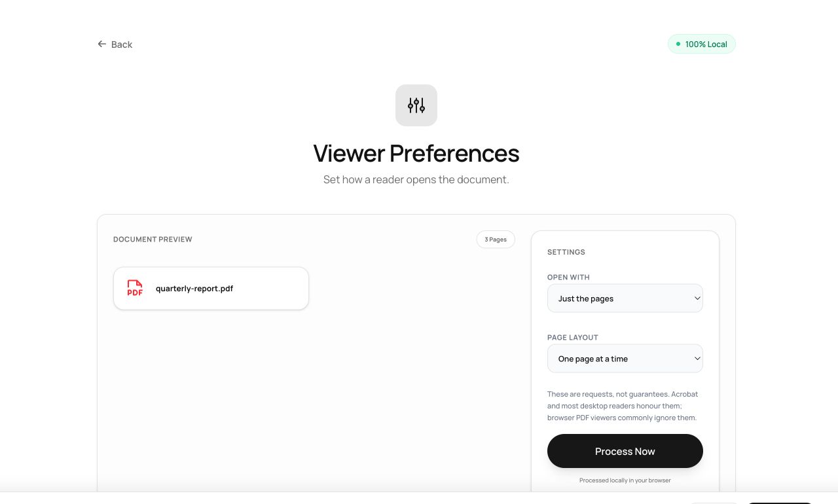Image resolution: width=838 pixels, height=504 pixels.
Task: Click the Settings panel heading
Action: pyautogui.click(x=566, y=252)
